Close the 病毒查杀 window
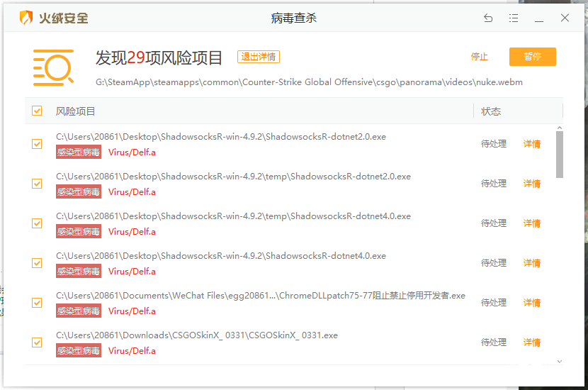The width and height of the screenshot is (588, 390). pos(565,18)
